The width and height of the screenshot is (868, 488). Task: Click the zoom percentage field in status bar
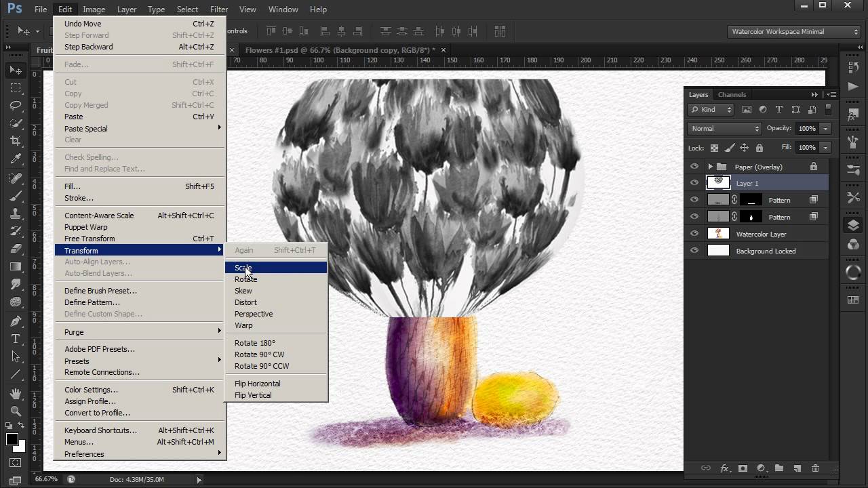pyautogui.click(x=46, y=479)
